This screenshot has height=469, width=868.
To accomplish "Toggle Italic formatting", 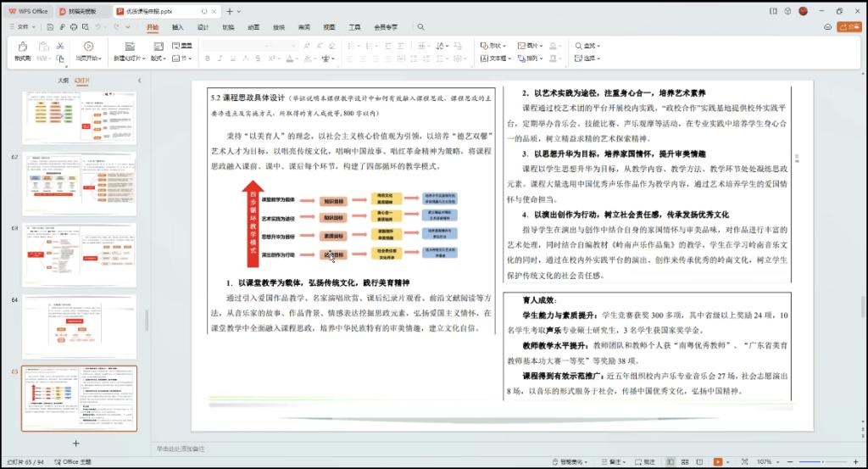I will point(220,59).
